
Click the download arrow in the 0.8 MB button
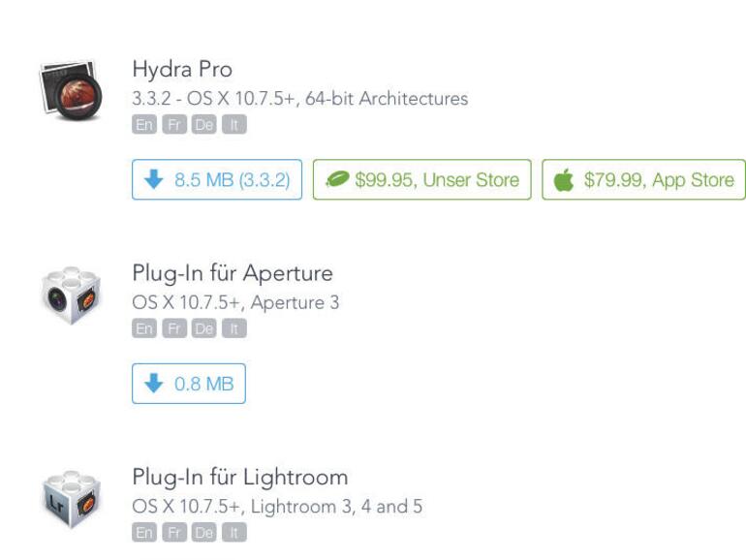(153, 384)
